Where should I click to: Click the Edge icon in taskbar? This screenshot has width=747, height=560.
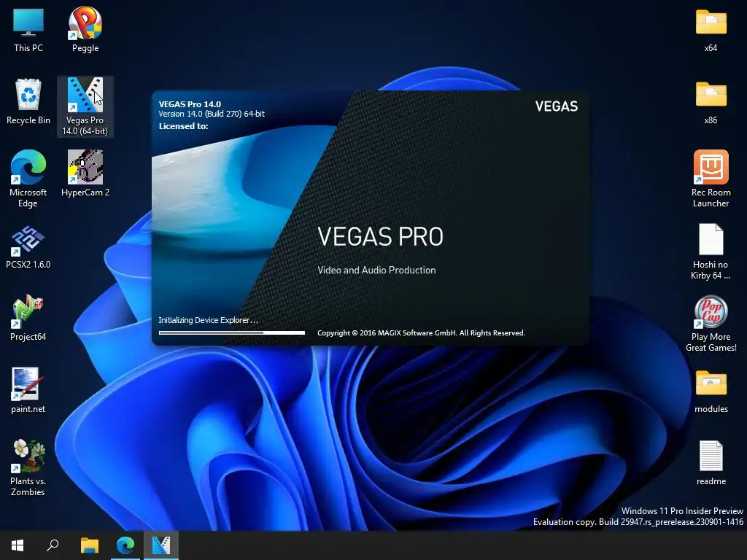click(125, 545)
